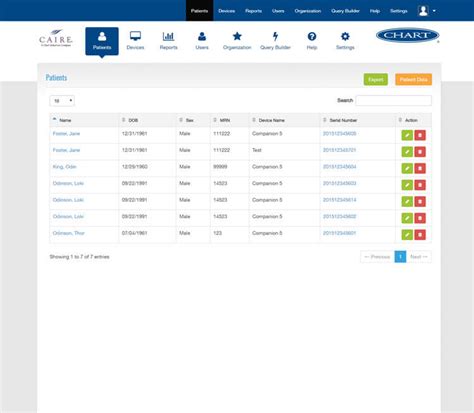Delete the Foster, Jane row with Test device

coord(420,152)
